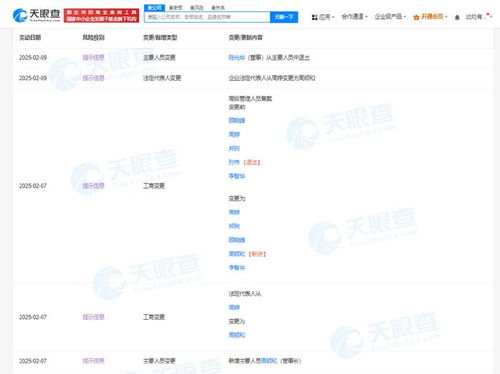Image resolution: width=500 pixels, height=374 pixels.
Task: Click the 变动日期 column header
Action: point(30,37)
